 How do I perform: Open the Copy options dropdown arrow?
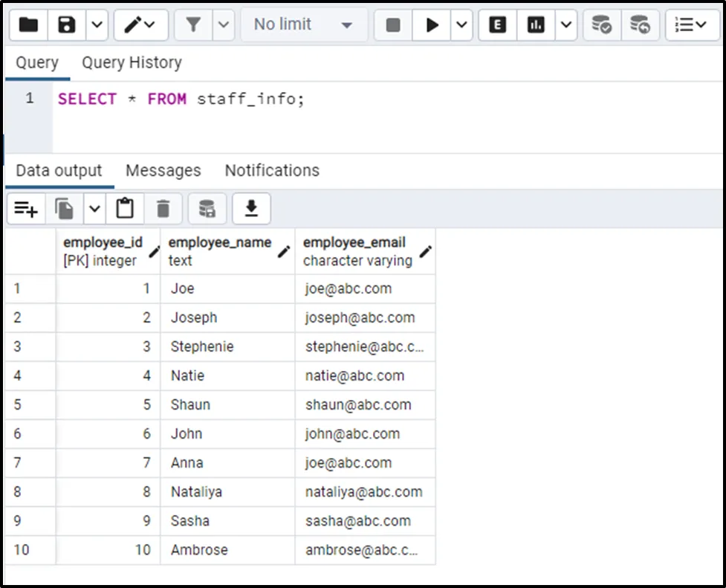94,209
